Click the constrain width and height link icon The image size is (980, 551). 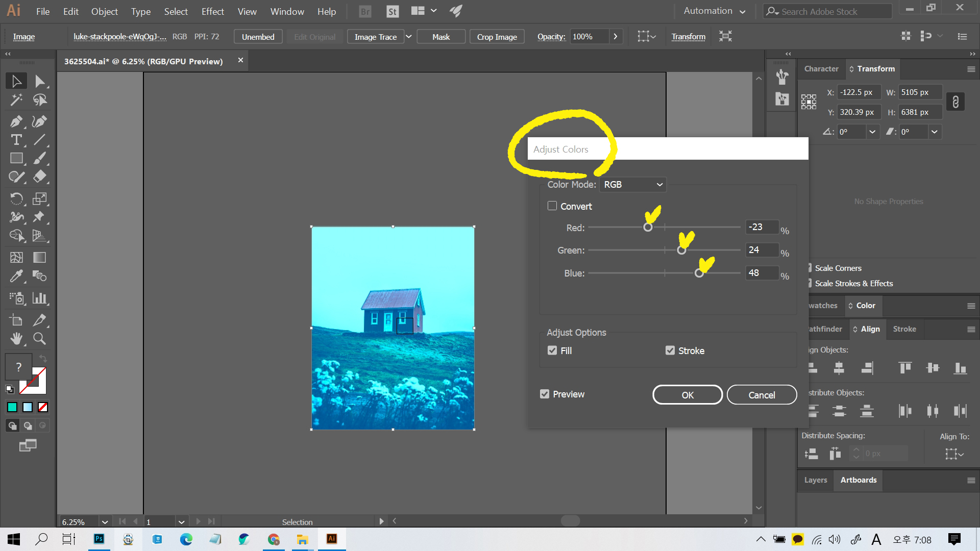click(955, 102)
